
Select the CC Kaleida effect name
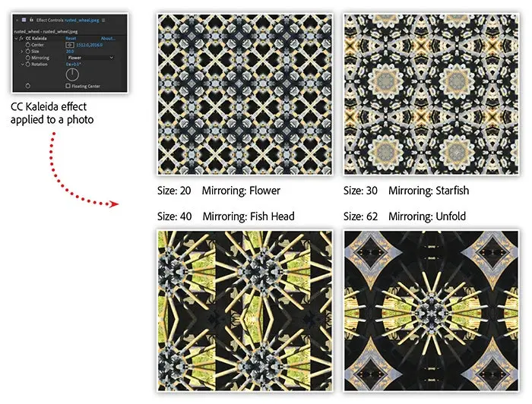click(36, 38)
